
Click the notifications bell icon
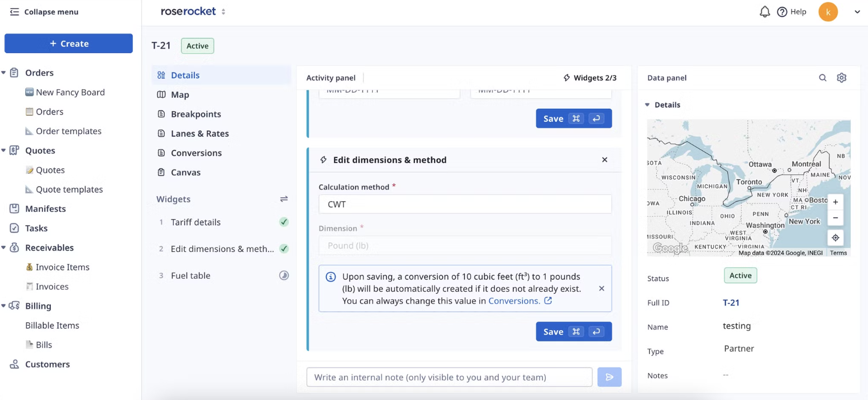765,12
